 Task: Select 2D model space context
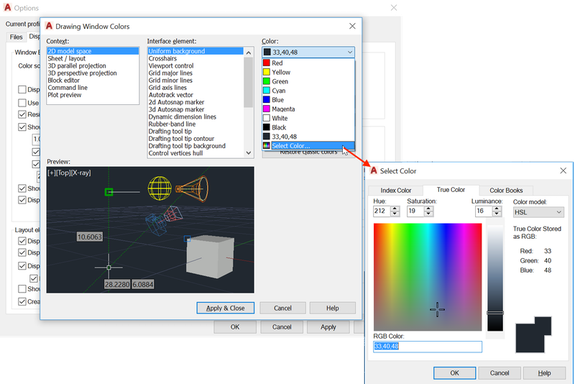(x=93, y=51)
